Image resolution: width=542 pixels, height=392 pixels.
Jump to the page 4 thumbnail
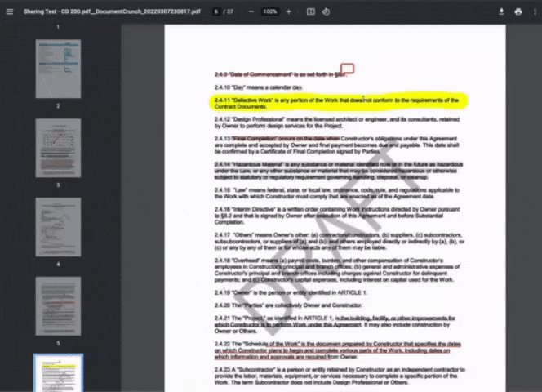click(58, 226)
